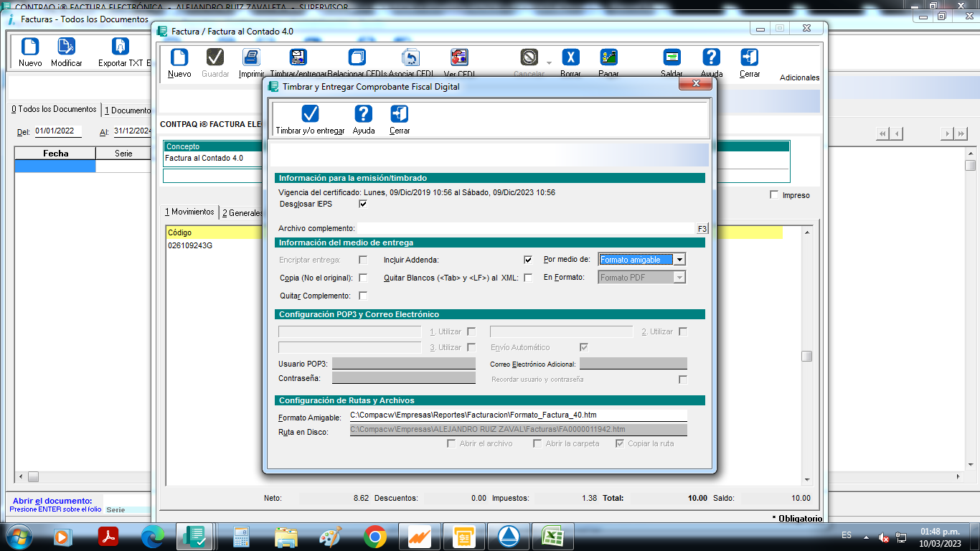Select the 0 Todos los Documentos tab
980x551 pixels.
click(x=54, y=109)
